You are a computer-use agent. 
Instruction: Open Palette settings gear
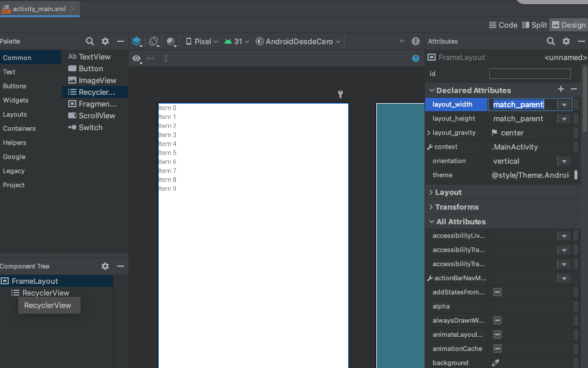105,41
